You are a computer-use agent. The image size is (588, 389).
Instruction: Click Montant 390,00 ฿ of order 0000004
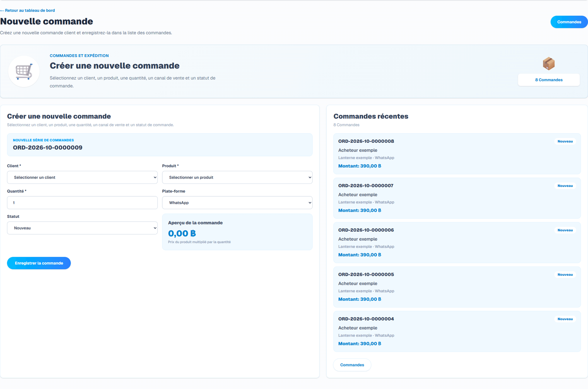click(x=360, y=344)
